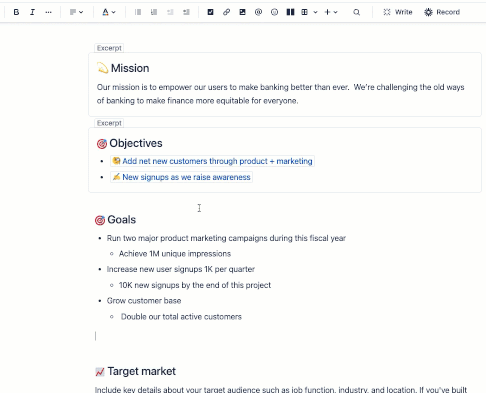Viewport: 486px width, 393px height.
Task: Select the Excerpt label above Mission
Action: coord(109,48)
